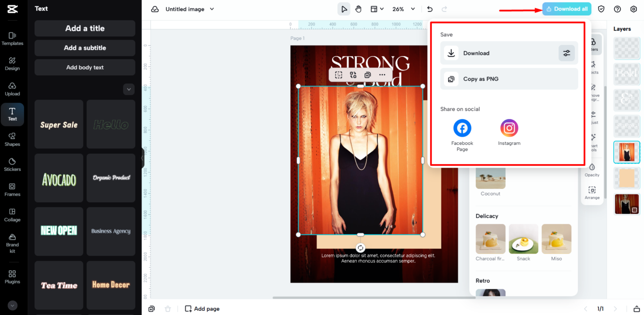This screenshot has width=644, height=315.
Task: Open the Templates panel
Action: [12, 39]
